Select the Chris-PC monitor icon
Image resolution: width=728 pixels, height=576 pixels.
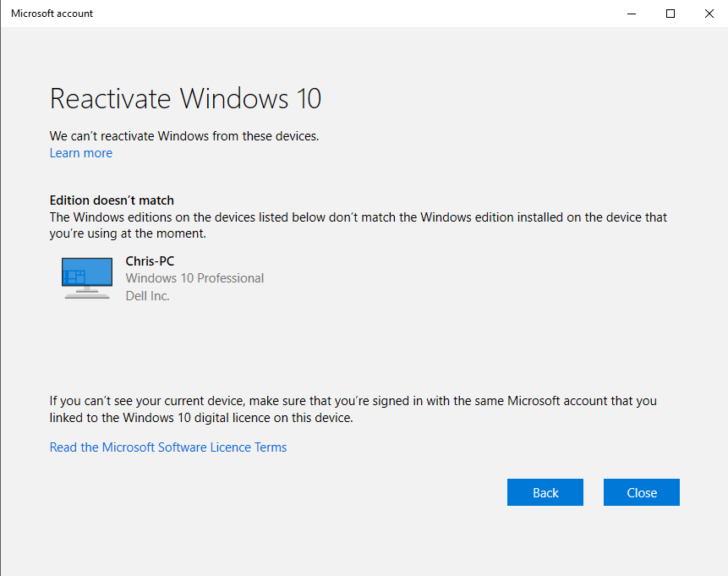(87, 277)
